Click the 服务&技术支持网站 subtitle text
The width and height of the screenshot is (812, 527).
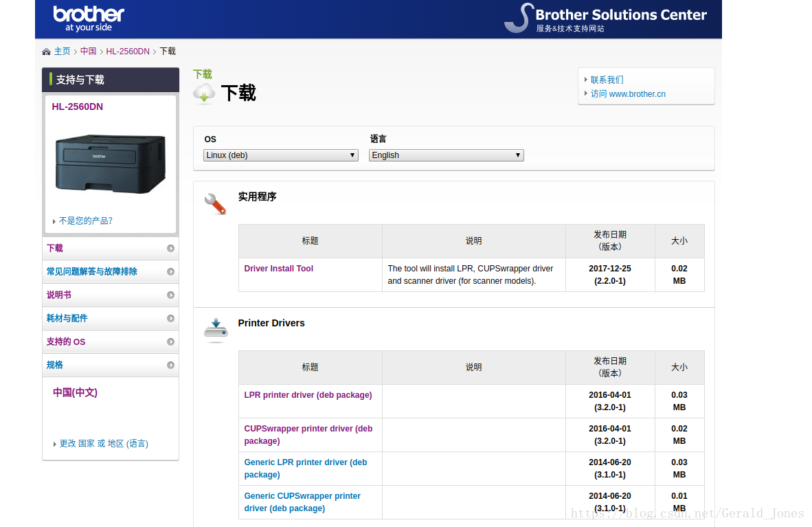[570, 28]
